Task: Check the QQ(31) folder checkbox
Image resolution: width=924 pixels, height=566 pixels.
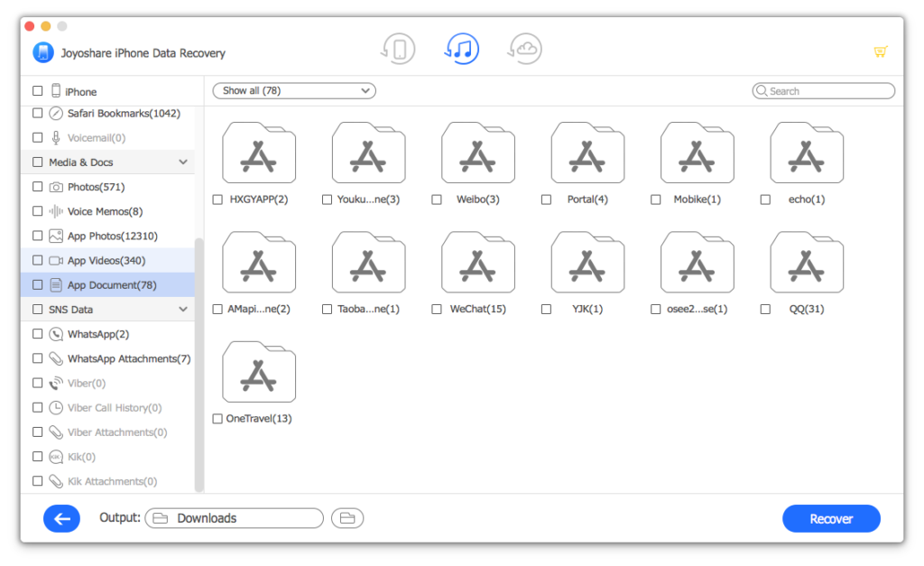Action: click(x=765, y=309)
